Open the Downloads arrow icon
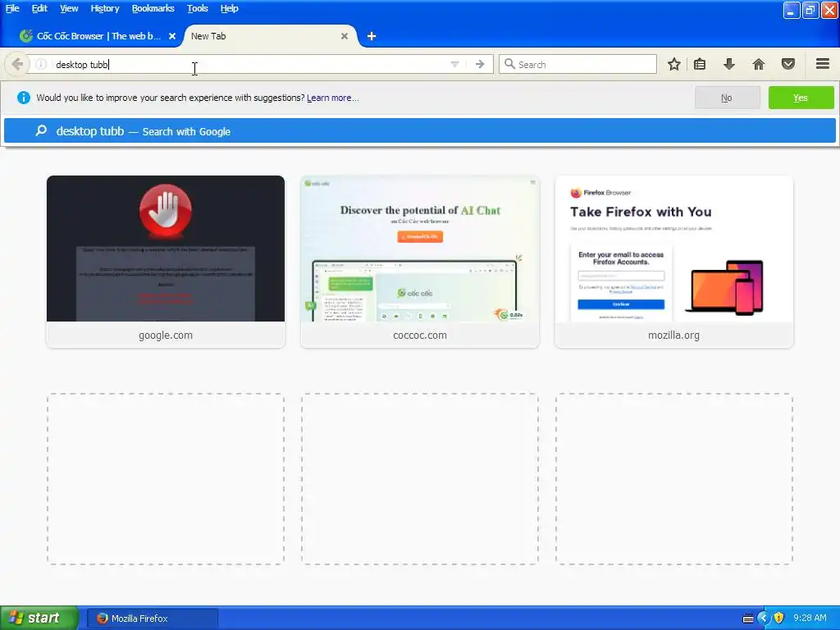 [729, 64]
